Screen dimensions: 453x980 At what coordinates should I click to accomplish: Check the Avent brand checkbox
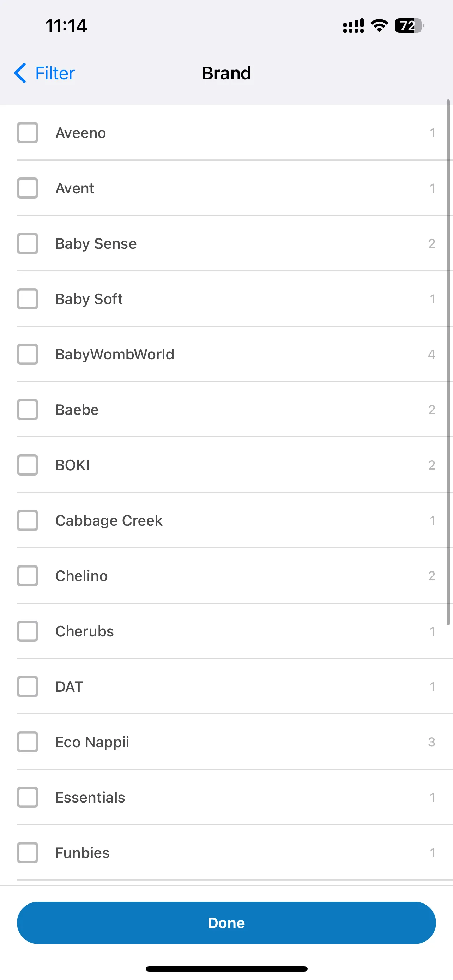[x=28, y=188]
